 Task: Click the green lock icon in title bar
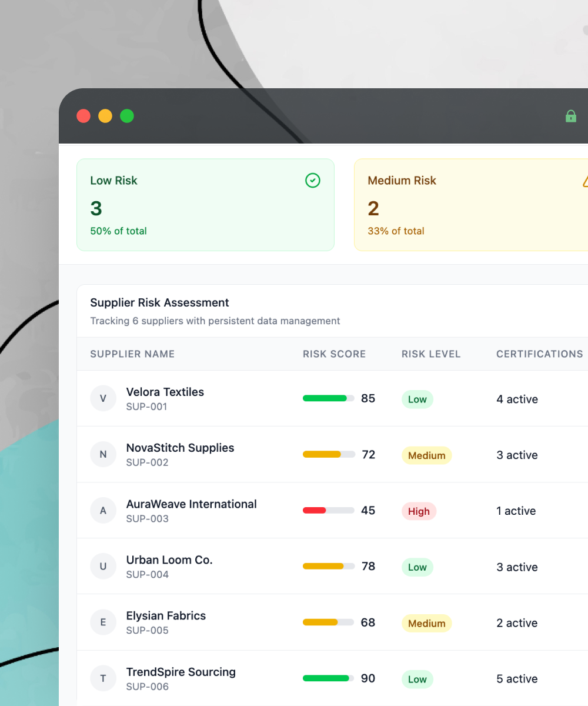coord(570,116)
